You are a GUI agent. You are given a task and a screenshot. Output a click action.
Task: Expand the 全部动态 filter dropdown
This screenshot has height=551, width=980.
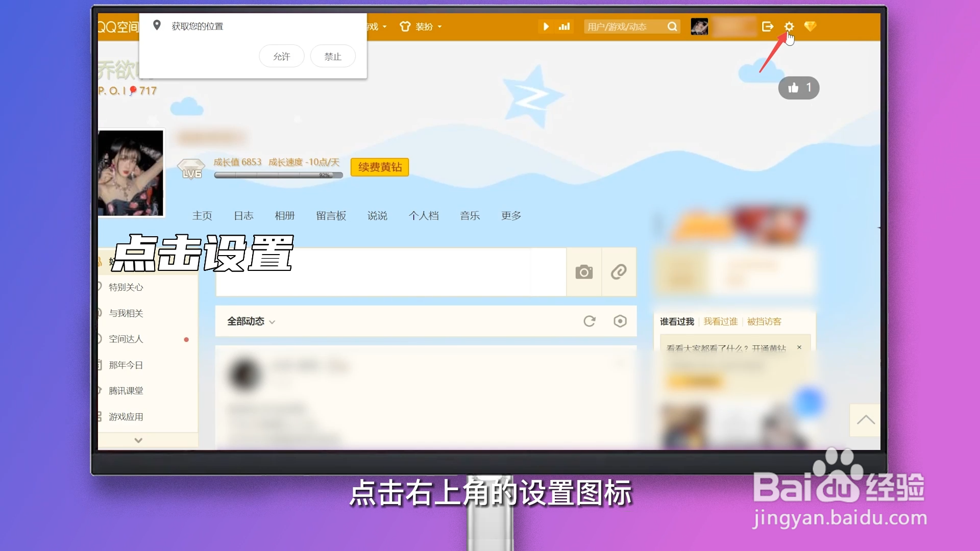(251, 321)
